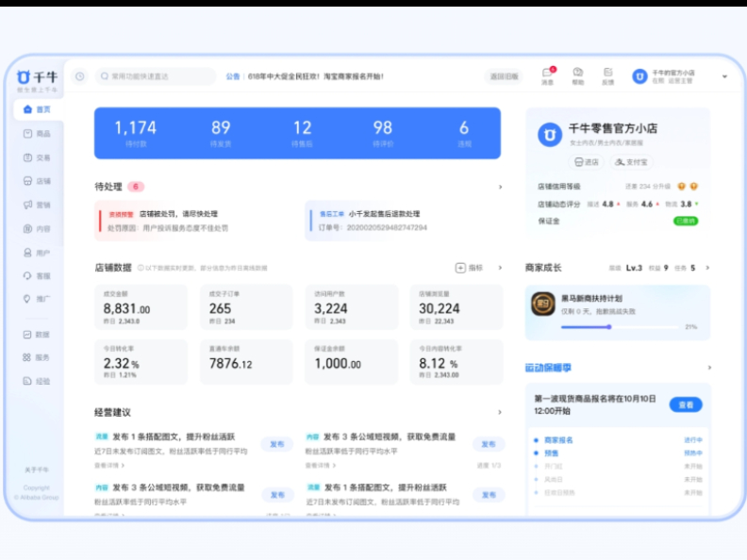Screen dimensions: 747x560
Task: Click the 千牛零售官方小店 shop avatar
Action: point(550,135)
